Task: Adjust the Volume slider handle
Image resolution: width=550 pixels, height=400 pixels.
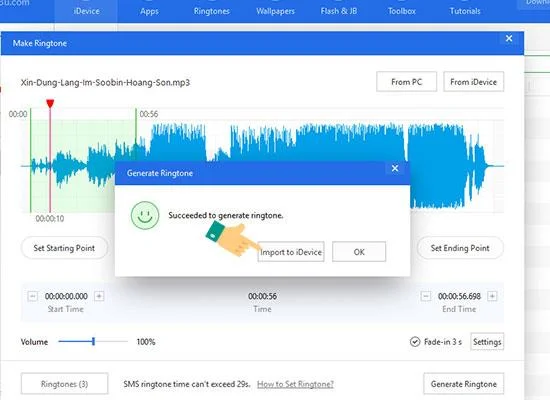Action: point(93,341)
